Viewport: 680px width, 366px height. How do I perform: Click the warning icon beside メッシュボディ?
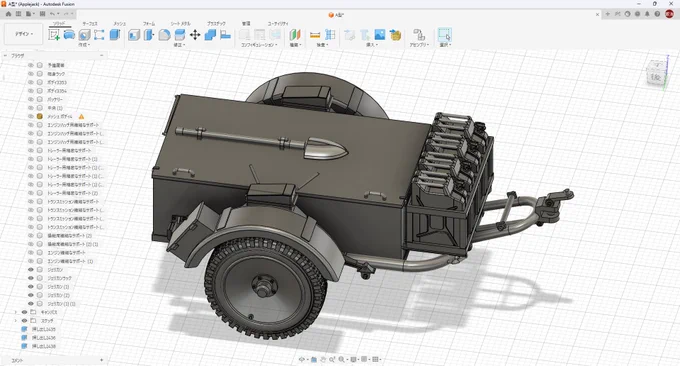pos(81,117)
